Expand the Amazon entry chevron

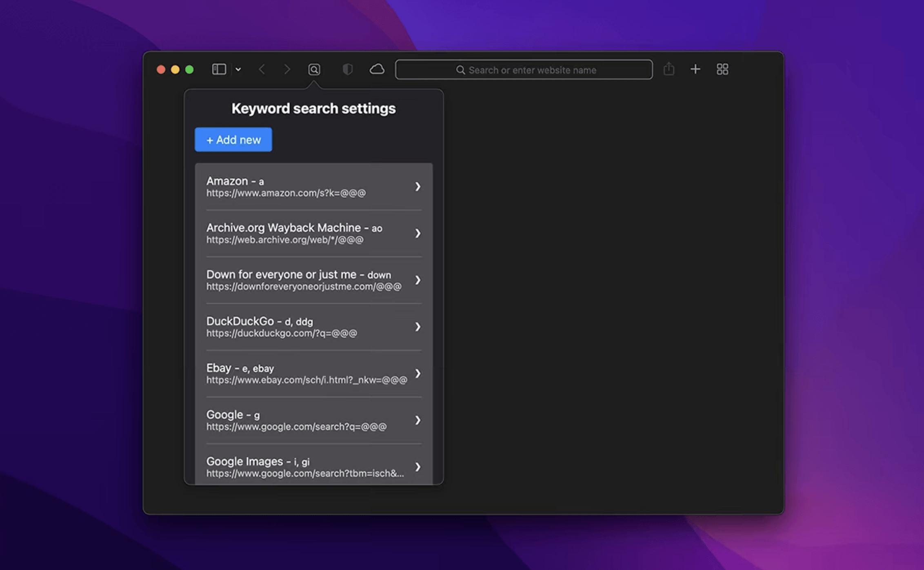click(418, 187)
